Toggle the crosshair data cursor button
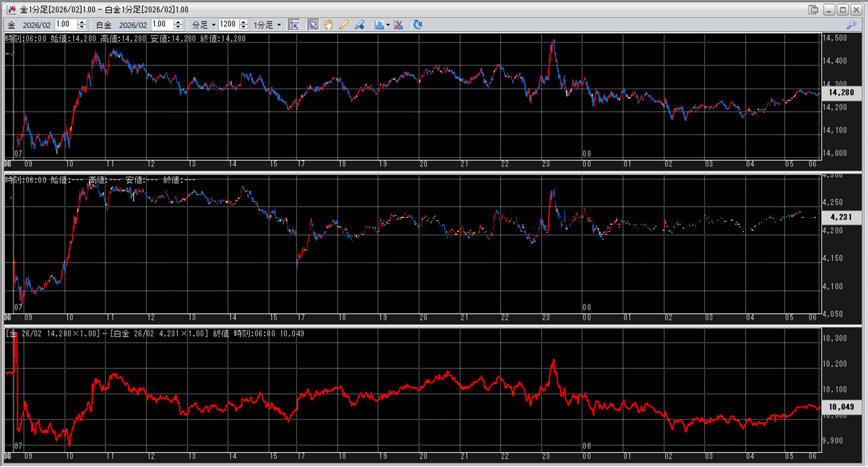Viewport: 868px width, 467px height. (x=294, y=25)
